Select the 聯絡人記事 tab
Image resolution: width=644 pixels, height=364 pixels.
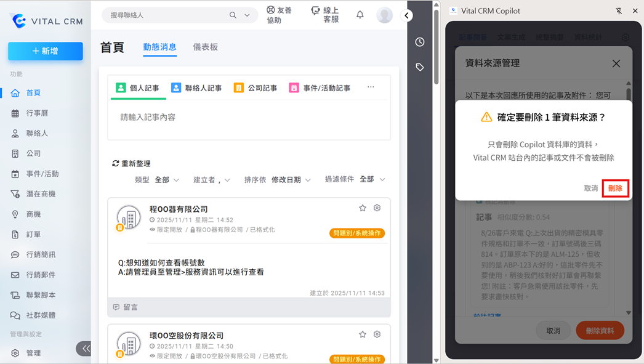[x=196, y=88]
